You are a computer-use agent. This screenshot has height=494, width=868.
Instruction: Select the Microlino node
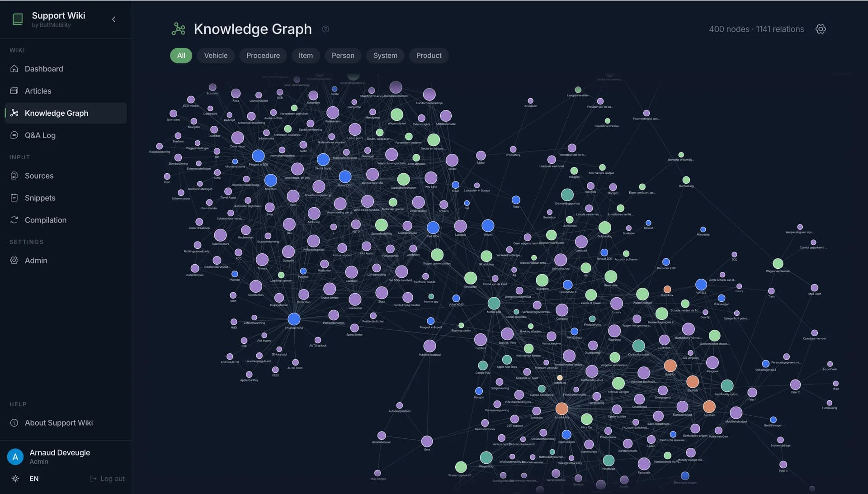tap(270, 180)
